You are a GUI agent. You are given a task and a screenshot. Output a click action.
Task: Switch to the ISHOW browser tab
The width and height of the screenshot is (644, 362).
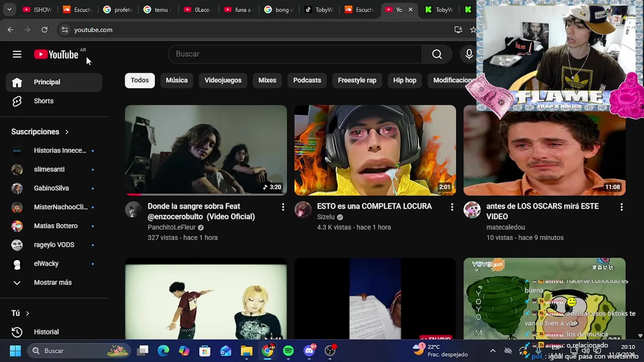point(37,10)
